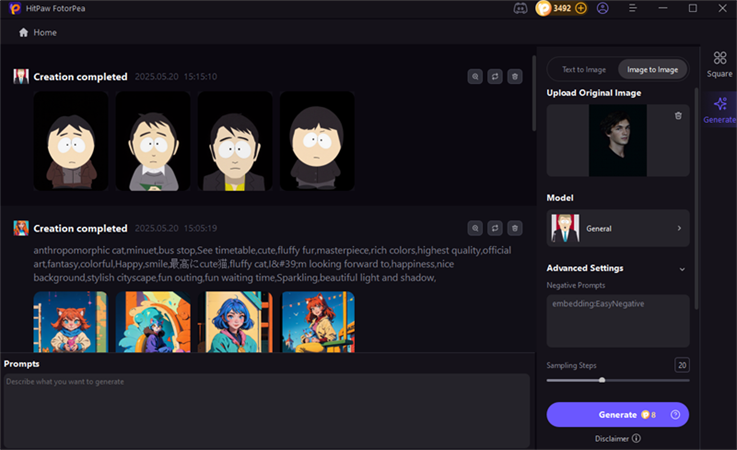Open fourth cartoon character in black coat
This screenshot has height=450, width=737.
point(317,141)
